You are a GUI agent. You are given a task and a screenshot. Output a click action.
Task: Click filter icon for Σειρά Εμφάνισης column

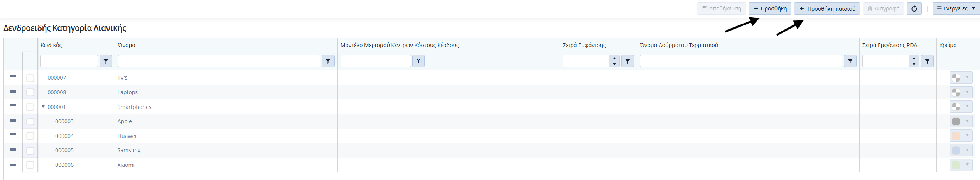627,61
